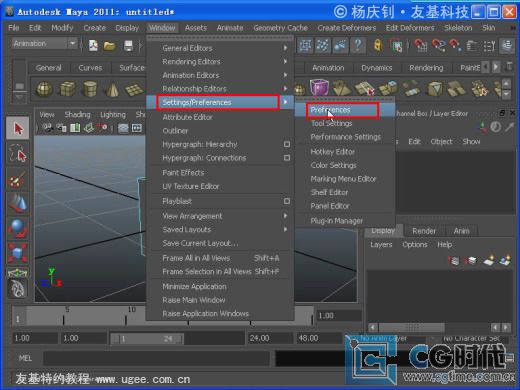Image resolution: width=520 pixels, height=390 pixels.
Task: Switch to the Curves shelf tab
Action: (90, 68)
